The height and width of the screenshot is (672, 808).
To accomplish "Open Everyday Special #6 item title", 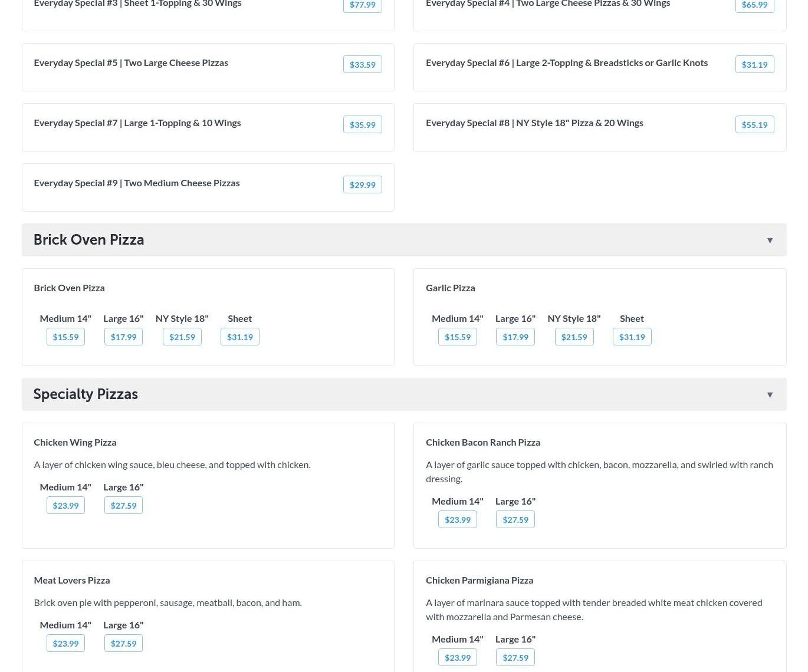I will 566,62.
